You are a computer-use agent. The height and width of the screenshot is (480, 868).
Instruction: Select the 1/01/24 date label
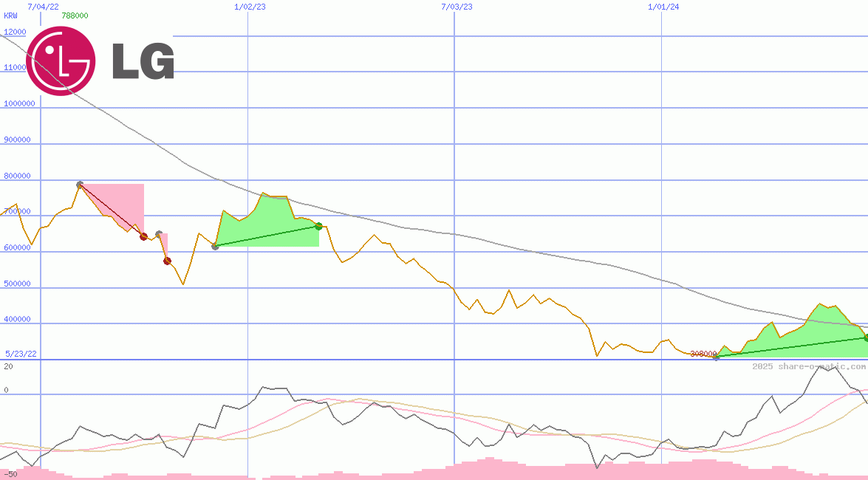[663, 7]
